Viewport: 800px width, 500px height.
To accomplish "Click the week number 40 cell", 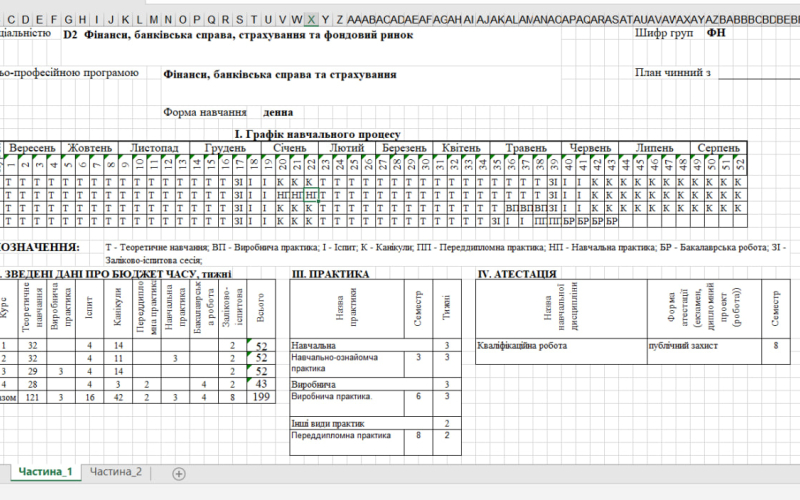I will (568, 165).
